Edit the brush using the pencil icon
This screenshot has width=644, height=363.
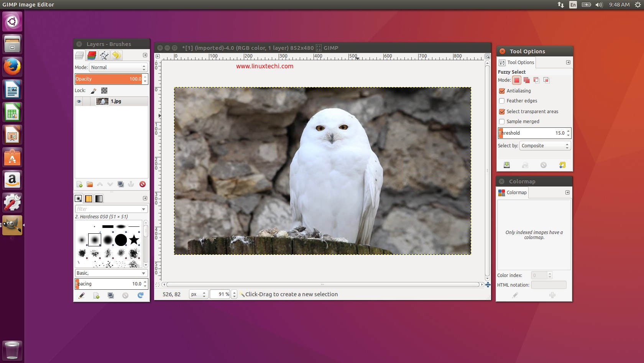(82, 295)
